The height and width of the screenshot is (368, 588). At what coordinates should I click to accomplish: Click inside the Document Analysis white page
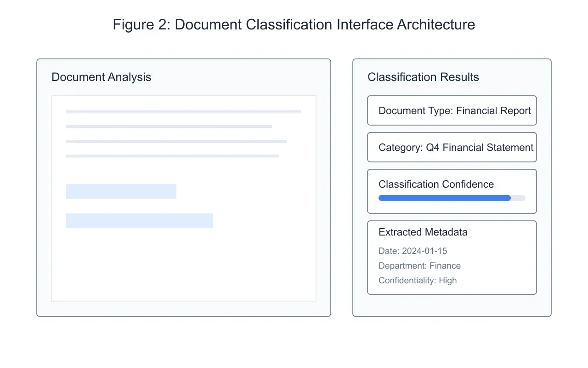[184, 267]
